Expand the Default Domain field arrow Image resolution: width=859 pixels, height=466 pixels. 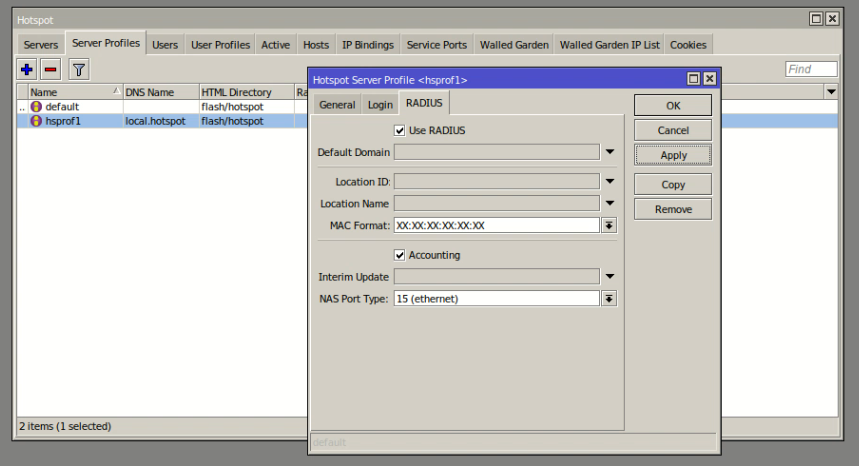[x=609, y=153]
